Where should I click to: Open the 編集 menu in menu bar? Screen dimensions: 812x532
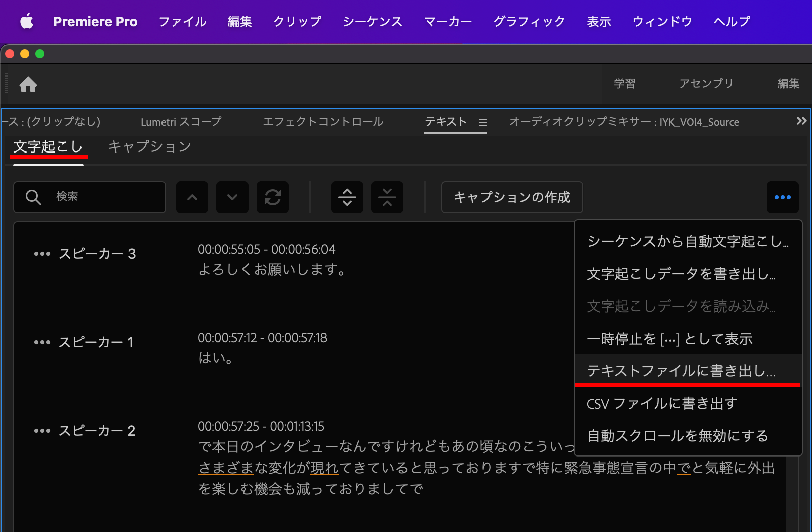pyautogui.click(x=240, y=21)
